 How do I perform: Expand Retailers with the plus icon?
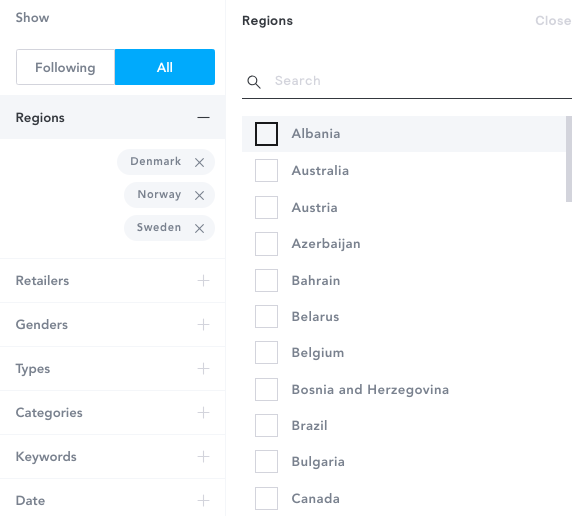203,281
